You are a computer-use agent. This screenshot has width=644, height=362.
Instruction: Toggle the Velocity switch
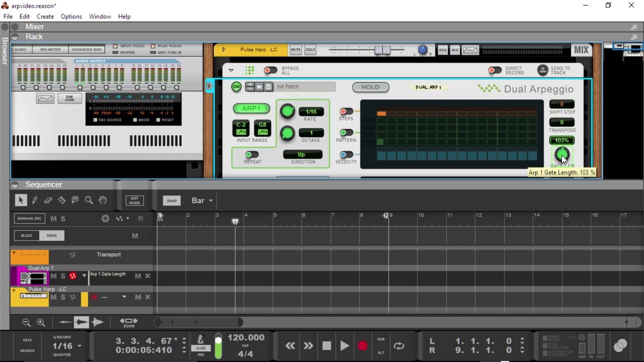coord(346,154)
